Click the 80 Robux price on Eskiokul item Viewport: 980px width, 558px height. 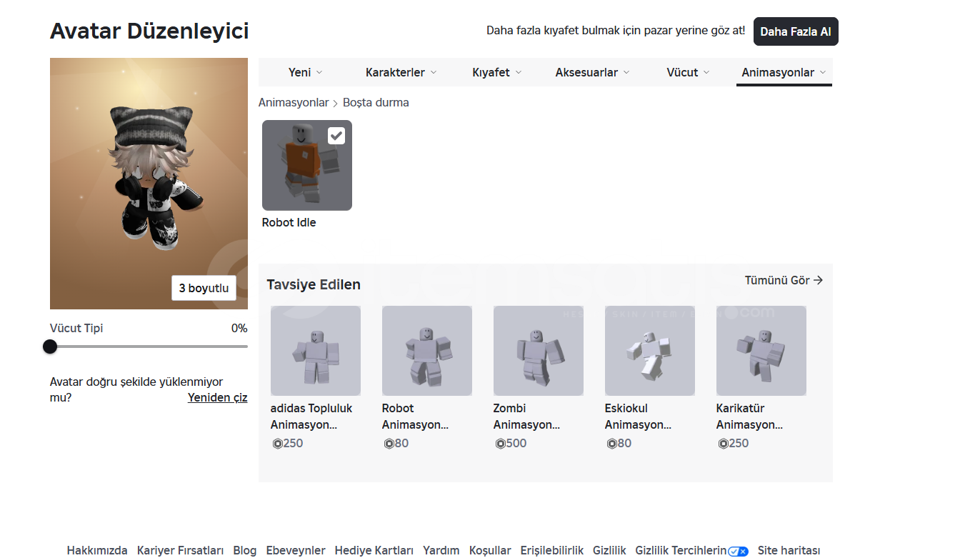619,443
